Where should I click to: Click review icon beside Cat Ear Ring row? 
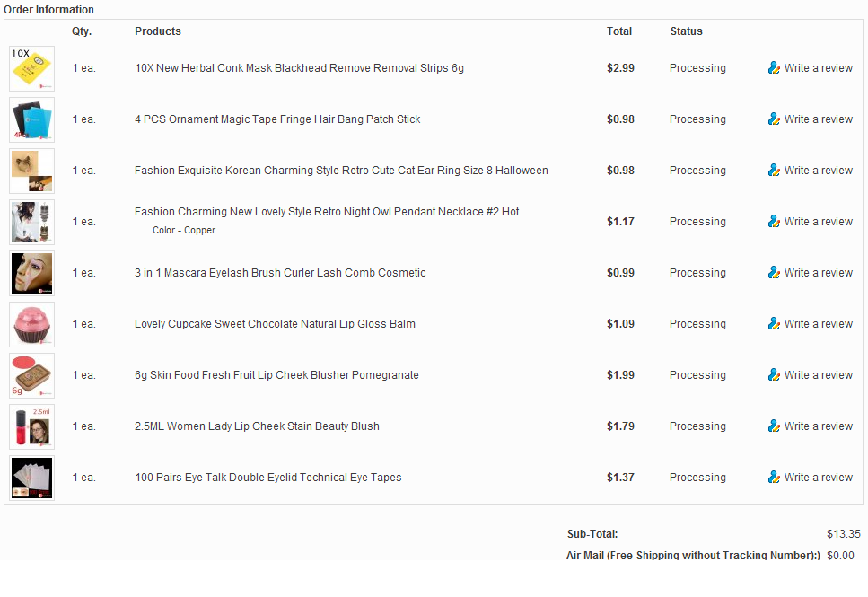coord(774,171)
